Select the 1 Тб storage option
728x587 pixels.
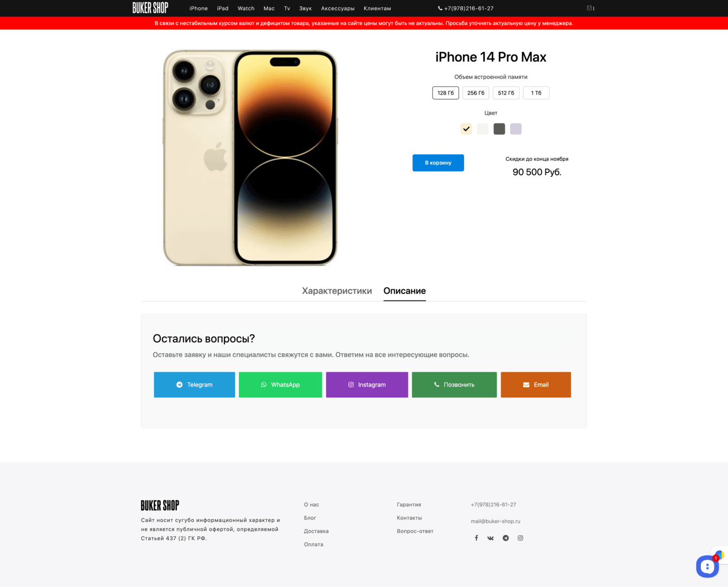536,93
